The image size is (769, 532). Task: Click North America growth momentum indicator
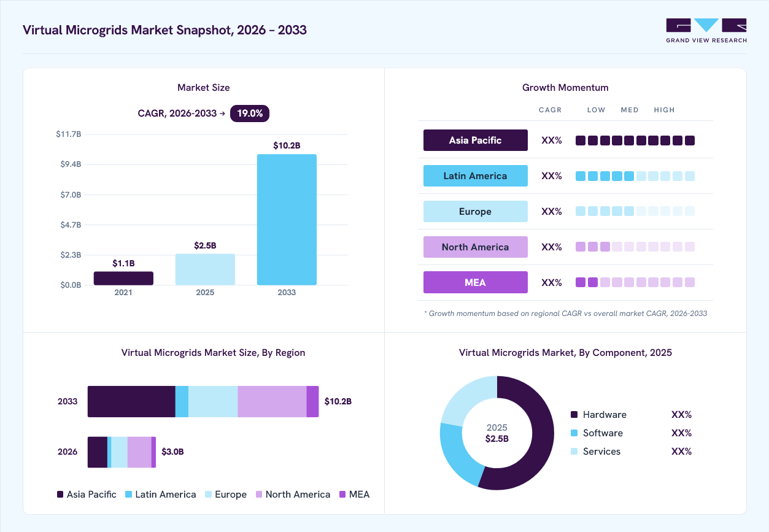point(635,247)
